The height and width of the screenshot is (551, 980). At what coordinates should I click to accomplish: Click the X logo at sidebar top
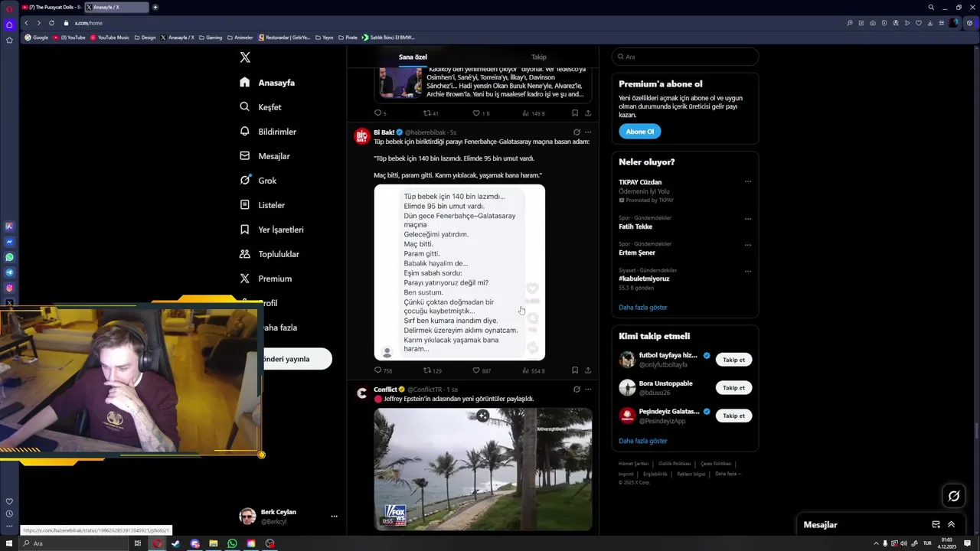(245, 57)
